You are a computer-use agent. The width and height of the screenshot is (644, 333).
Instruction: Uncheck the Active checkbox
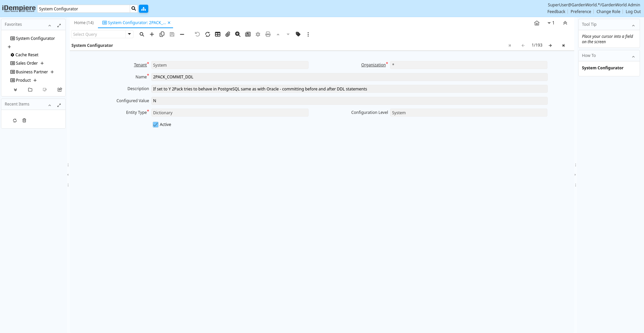click(x=156, y=125)
